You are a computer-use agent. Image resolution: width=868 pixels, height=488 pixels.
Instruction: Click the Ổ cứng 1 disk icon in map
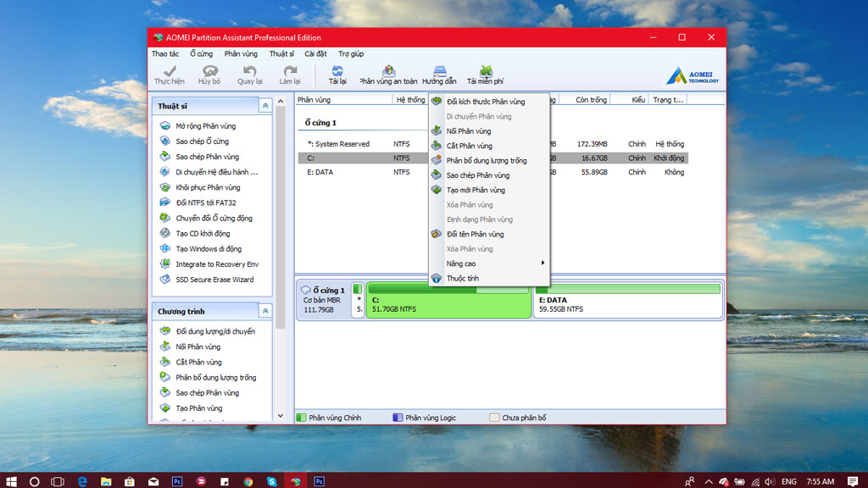[305, 290]
